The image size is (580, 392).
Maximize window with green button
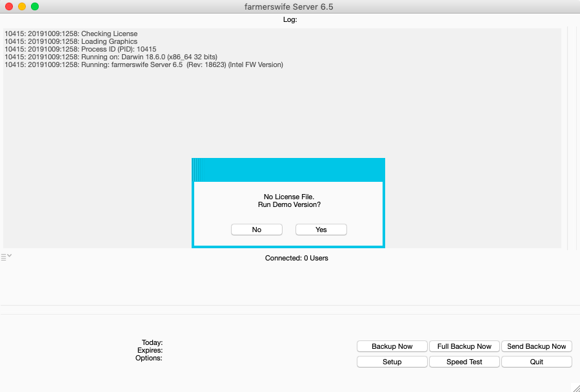point(35,6)
